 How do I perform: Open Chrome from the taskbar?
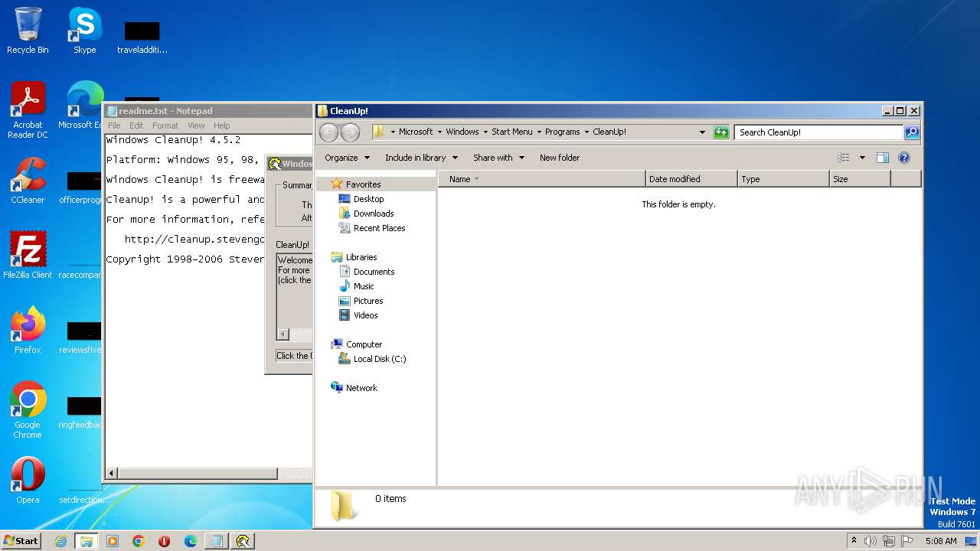(x=139, y=541)
